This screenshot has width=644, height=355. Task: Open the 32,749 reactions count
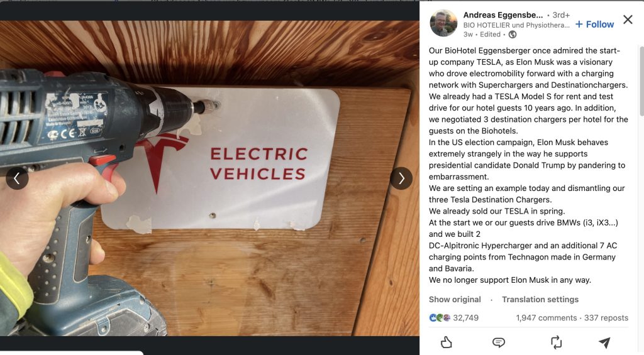466,318
